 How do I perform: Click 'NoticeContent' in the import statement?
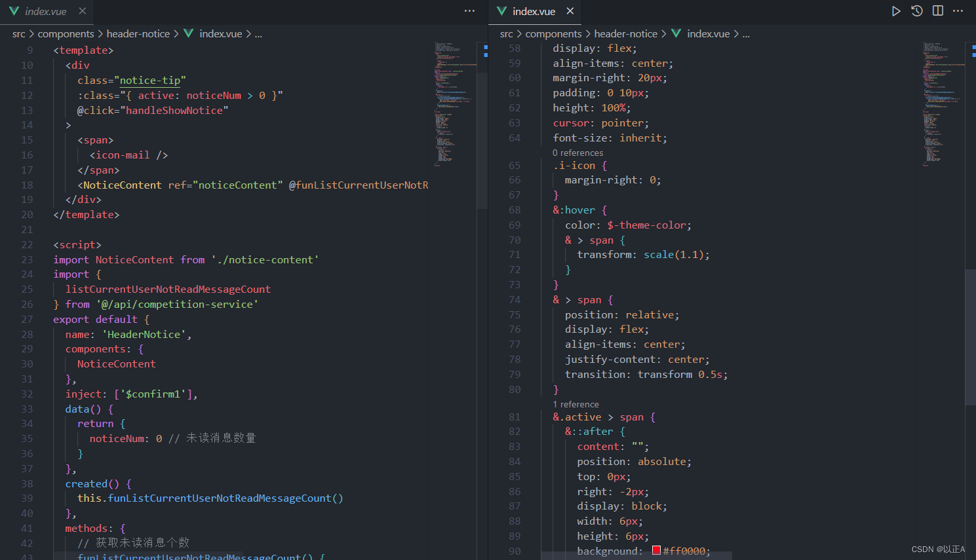[x=134, y=260]
